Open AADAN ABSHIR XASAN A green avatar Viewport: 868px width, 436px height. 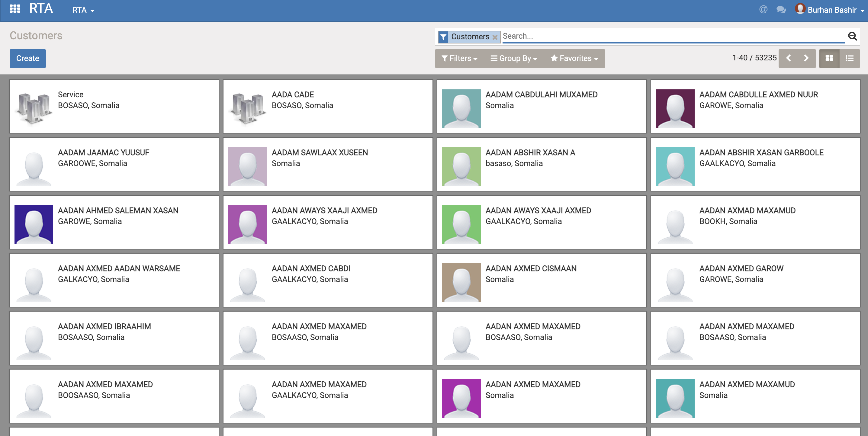click(461, 166)
